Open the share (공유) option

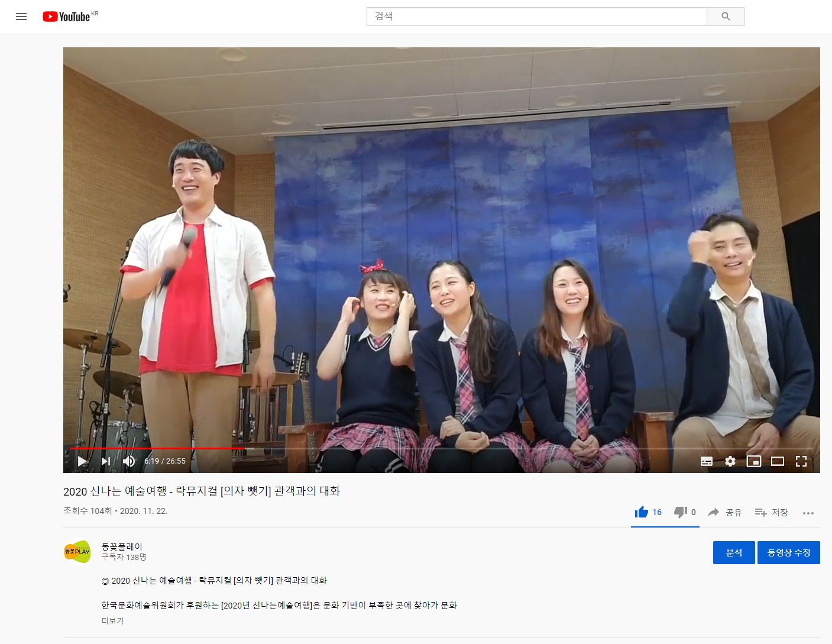coord(726,512)
